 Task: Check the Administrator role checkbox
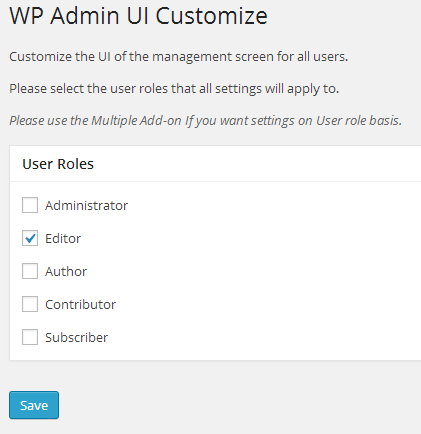pos(30,205)
